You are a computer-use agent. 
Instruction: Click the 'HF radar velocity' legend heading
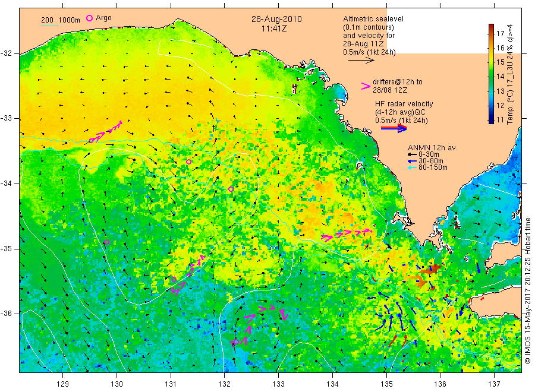point(404,103)
